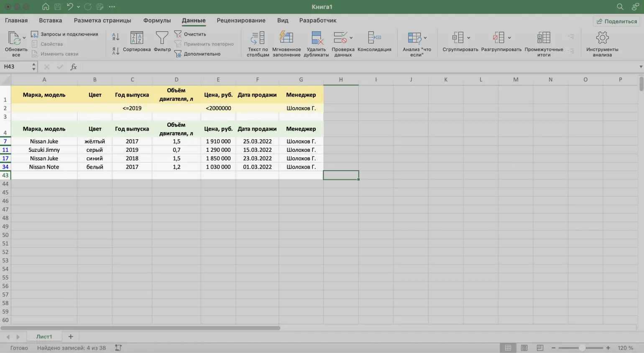The height and width of the screenshot is (353, 644).
Task: Switch to Page Break Preview in status bar
Action: click(x=540, y=348)
